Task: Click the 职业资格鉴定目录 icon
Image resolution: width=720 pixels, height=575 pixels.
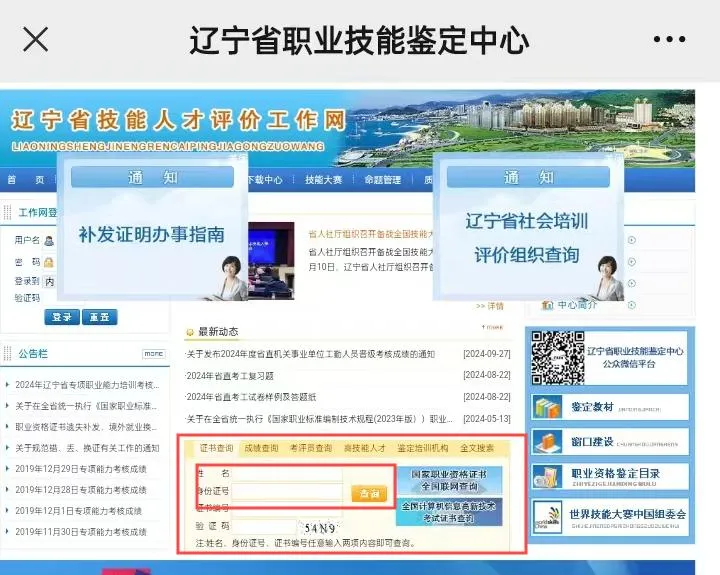Action: click(546, 477)
